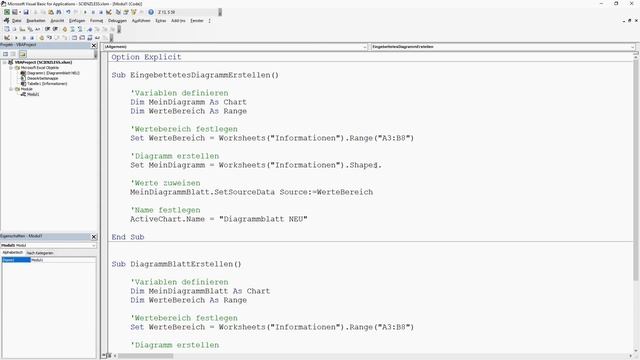Stop execution with the Reset icon

pos(101,12)
